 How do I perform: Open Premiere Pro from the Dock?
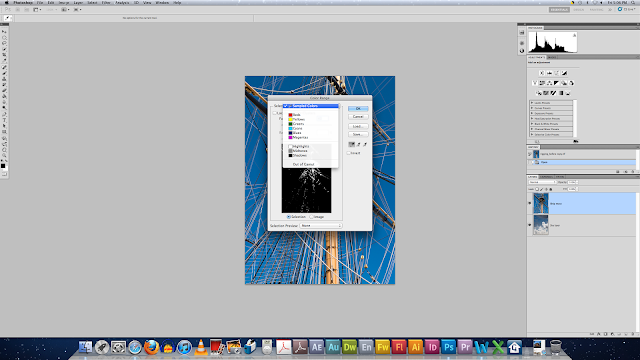click(x=464, y=347)
